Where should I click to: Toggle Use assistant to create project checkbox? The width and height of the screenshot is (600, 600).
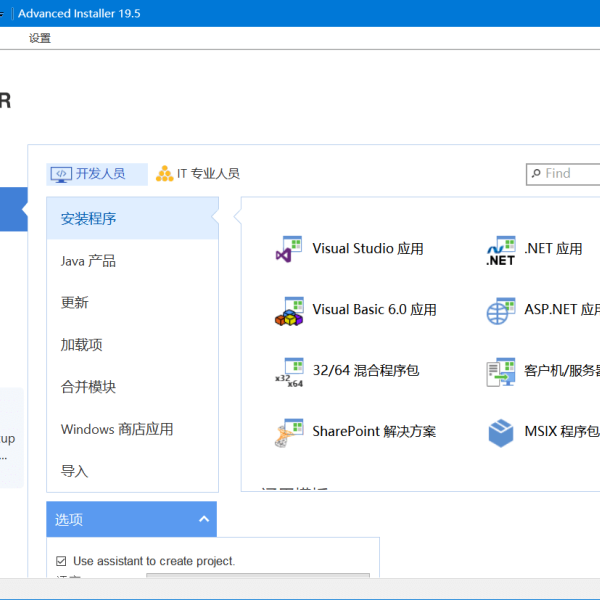click(x=61, y=561)
